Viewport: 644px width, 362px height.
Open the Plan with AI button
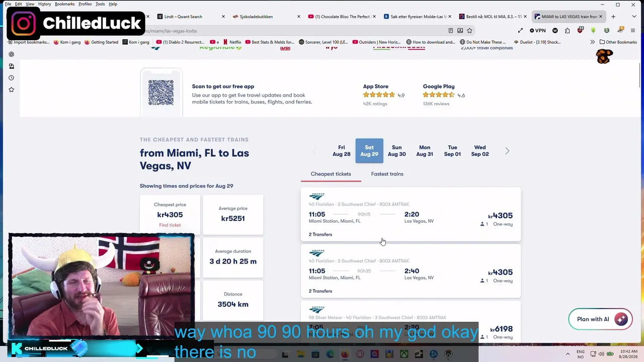600,319
